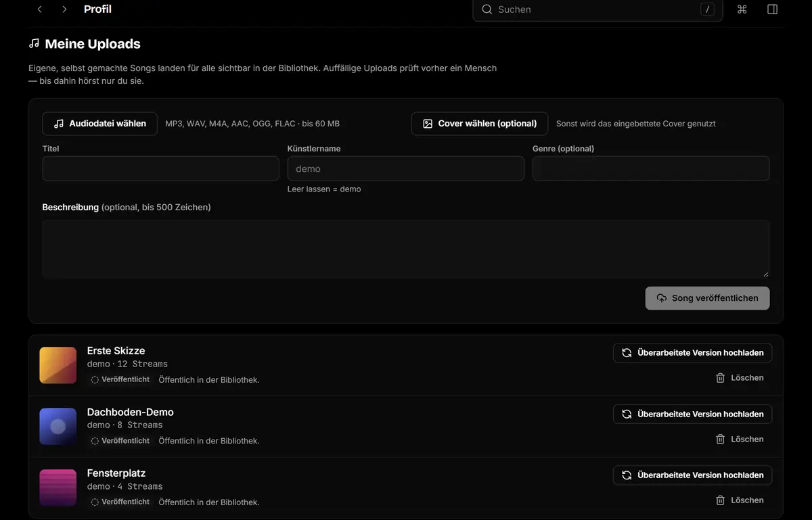Delete the Erste Skizze upload

(740, 378)
